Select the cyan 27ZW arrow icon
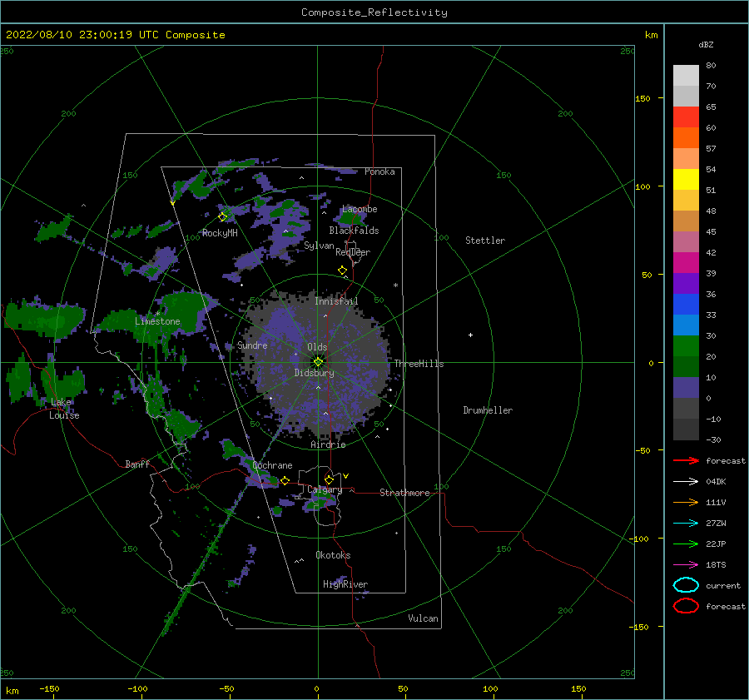The height and width of the screenshot is (700, 749). click(686, 524)
